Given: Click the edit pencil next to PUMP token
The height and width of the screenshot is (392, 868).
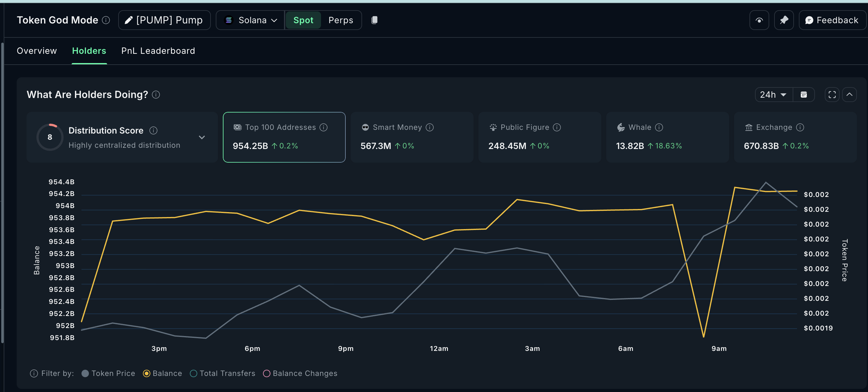Looking at the screenshot, I should click(x=128, y=20).
